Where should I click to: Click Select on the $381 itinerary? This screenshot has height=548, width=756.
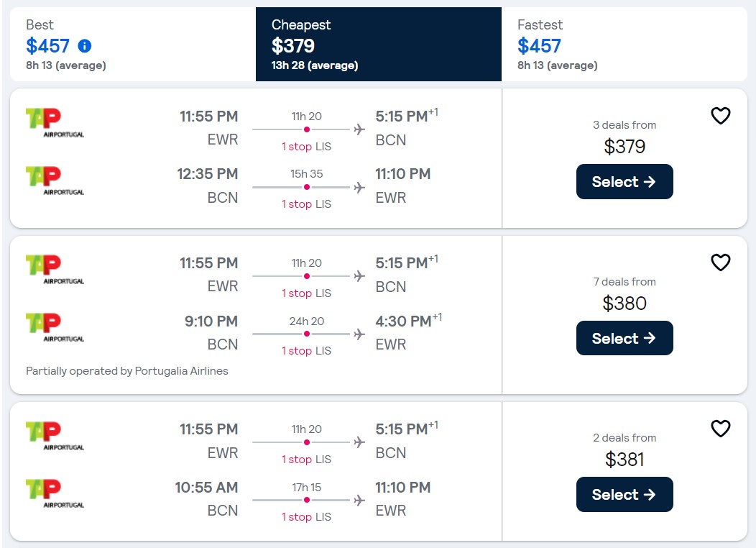[x=624, y=494]
